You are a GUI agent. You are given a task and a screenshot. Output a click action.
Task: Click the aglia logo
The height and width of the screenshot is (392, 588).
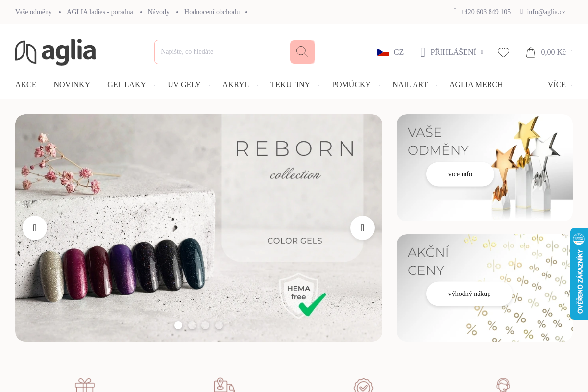click(55, 52)
